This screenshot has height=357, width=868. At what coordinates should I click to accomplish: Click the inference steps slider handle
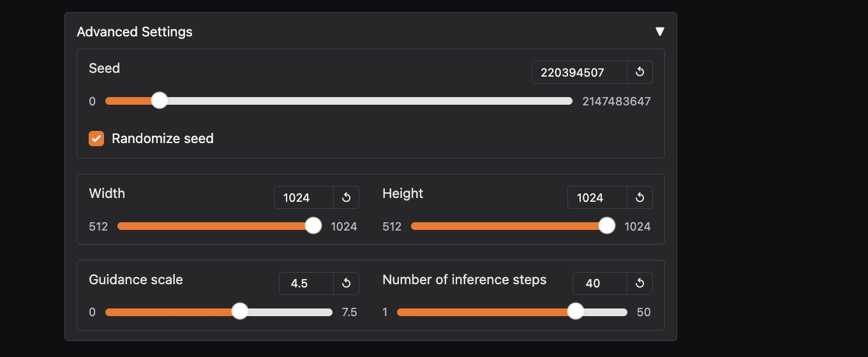point(576,311)
